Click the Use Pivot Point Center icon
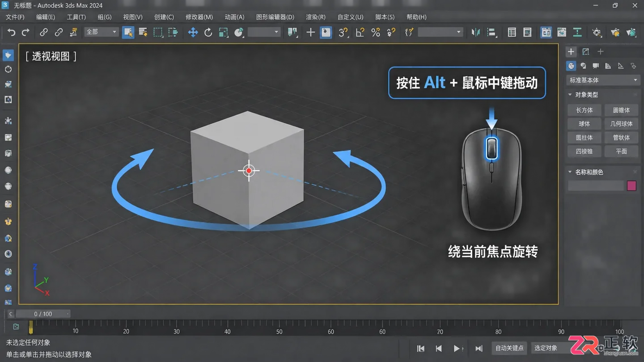 (292, 32)
